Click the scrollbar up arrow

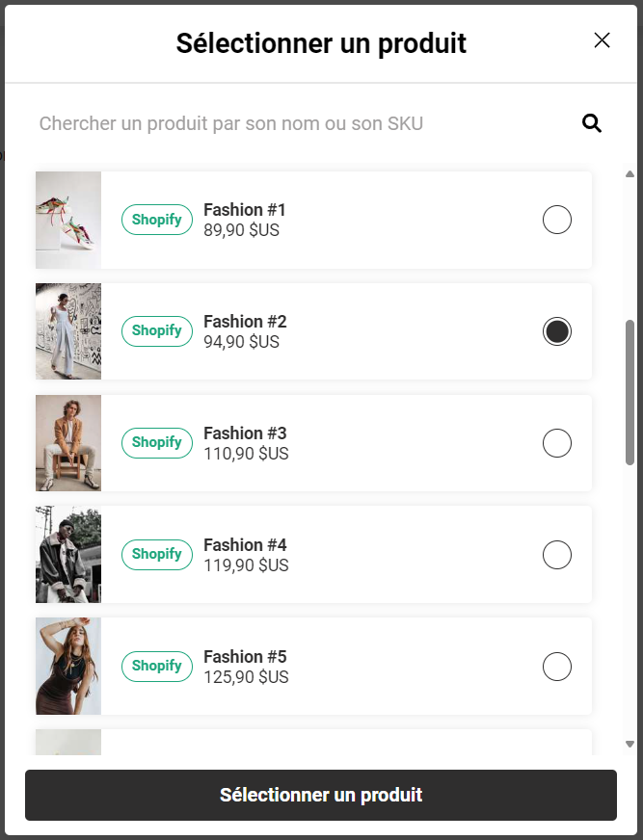(x=630, y=174)
